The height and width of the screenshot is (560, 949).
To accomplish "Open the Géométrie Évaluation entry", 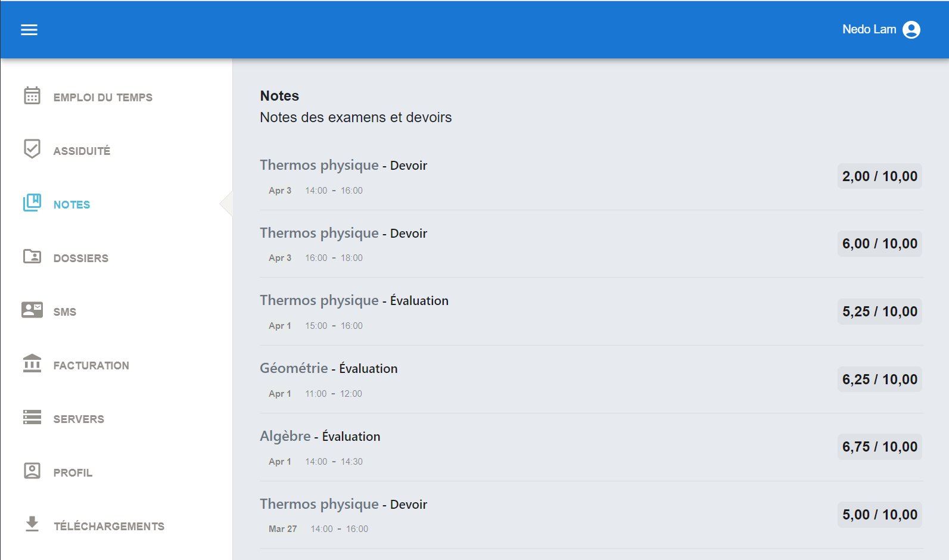I will pos(328,369).
